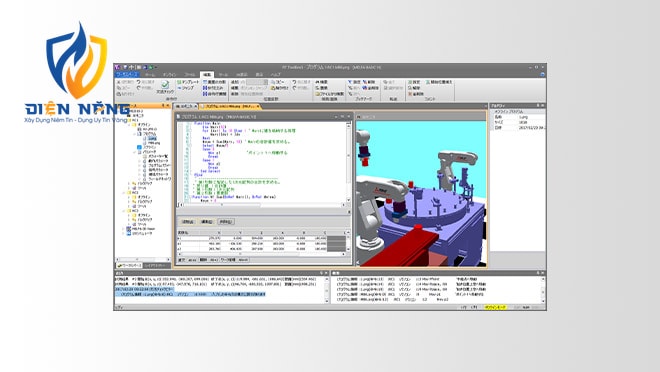Click the 3D monitor robot viewport

[x=421, y=194]
